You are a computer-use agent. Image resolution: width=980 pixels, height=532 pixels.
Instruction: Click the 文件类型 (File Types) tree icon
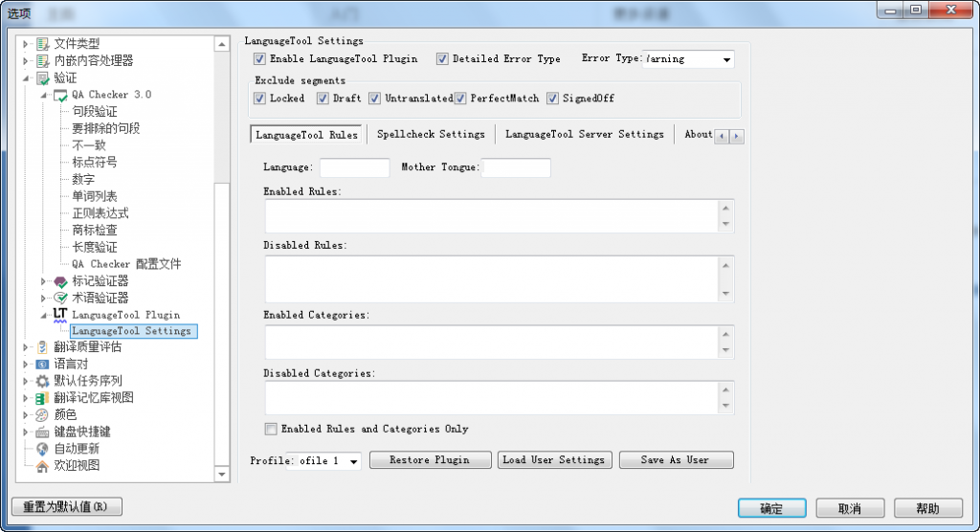[x=42, y=44]
